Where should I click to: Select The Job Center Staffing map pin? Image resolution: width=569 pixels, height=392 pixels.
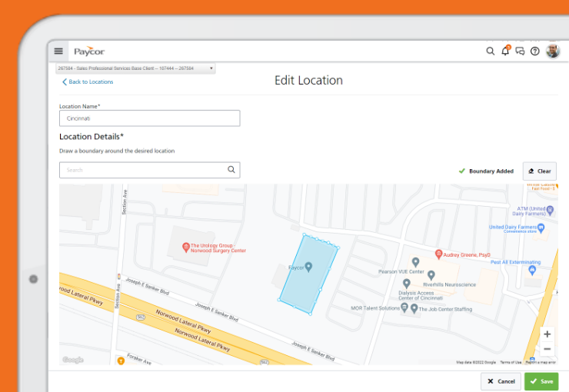(414, 308)
